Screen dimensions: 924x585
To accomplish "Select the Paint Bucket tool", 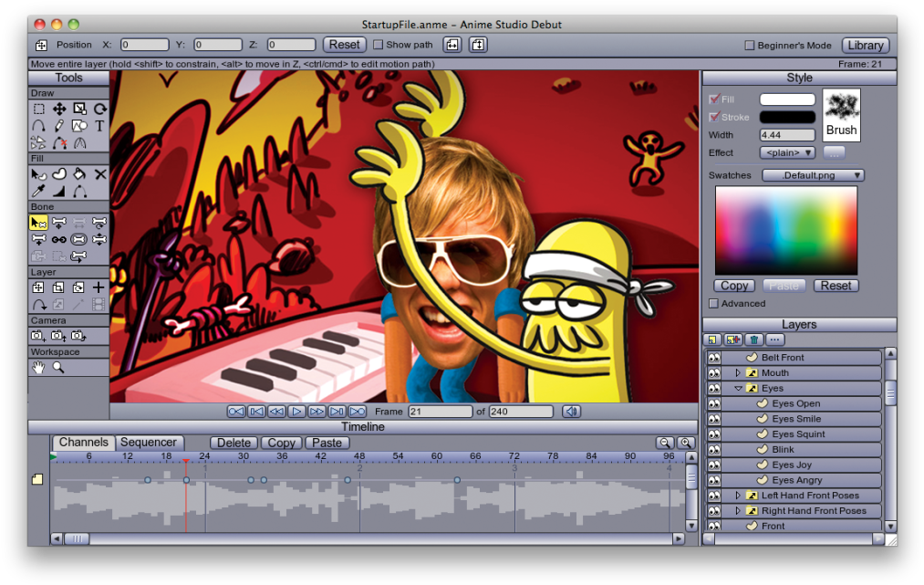I will coord(79,174).
